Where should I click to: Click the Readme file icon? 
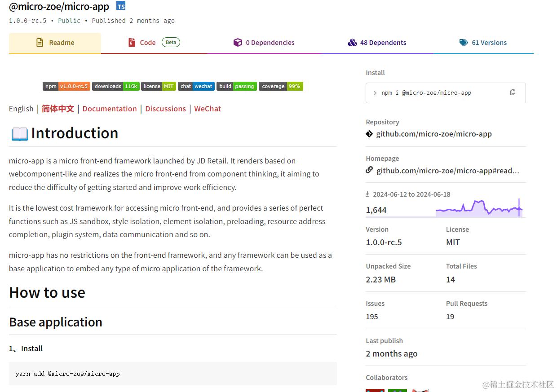pyautogui.click(x=40, y=43)
